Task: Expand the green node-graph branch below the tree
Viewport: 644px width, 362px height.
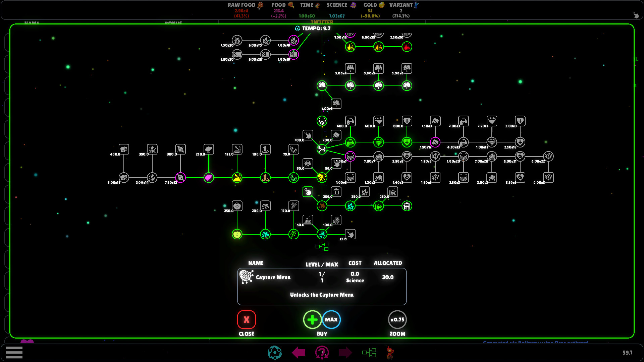Action: click(x=322, y=247)
